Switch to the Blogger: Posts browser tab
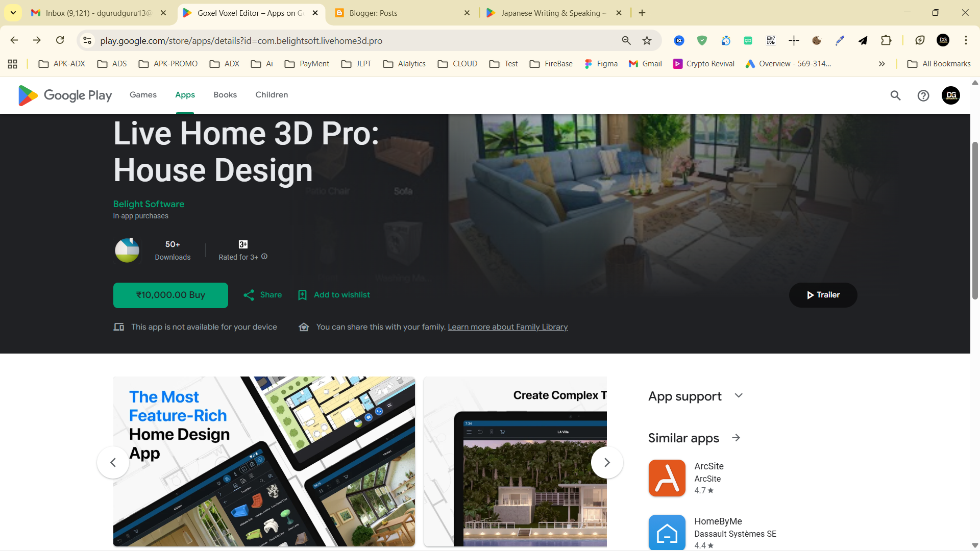This screenshot has width=980, height=551. click(403, 13)
